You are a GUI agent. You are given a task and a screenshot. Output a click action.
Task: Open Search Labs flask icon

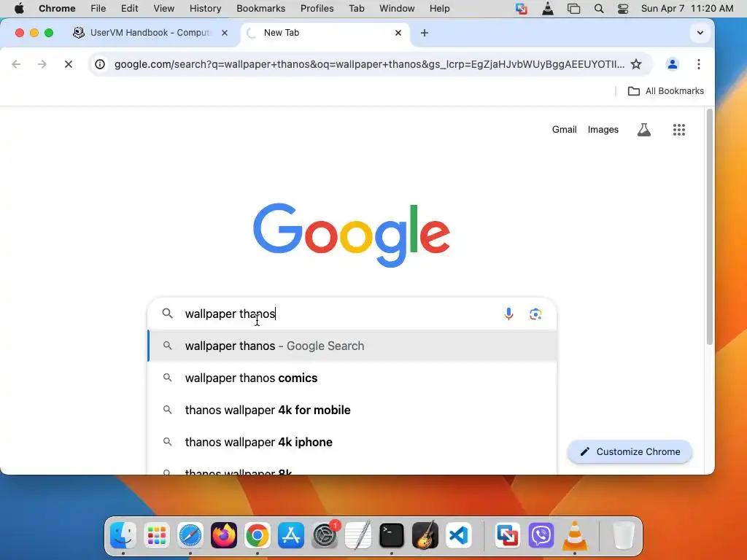pos(643,130)
